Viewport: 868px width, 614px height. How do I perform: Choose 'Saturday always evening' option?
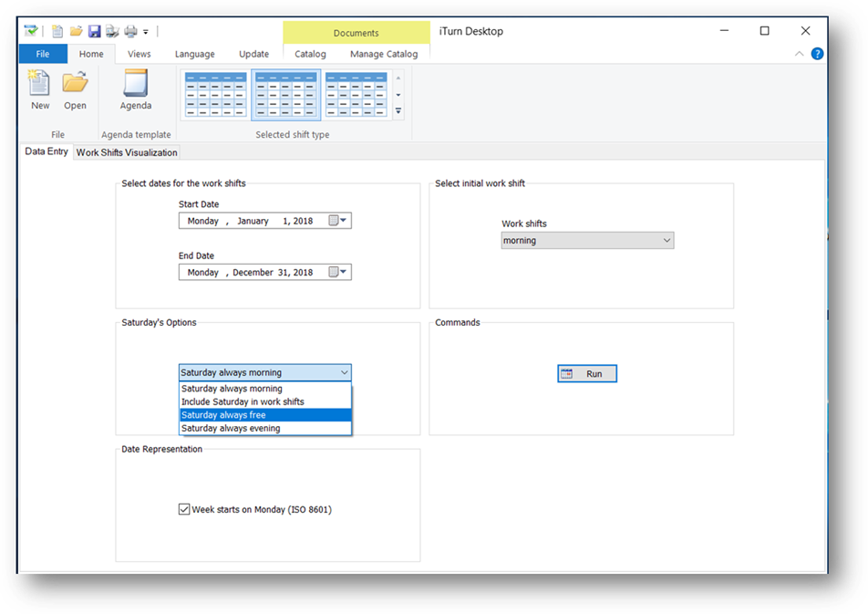pos(265,429)
